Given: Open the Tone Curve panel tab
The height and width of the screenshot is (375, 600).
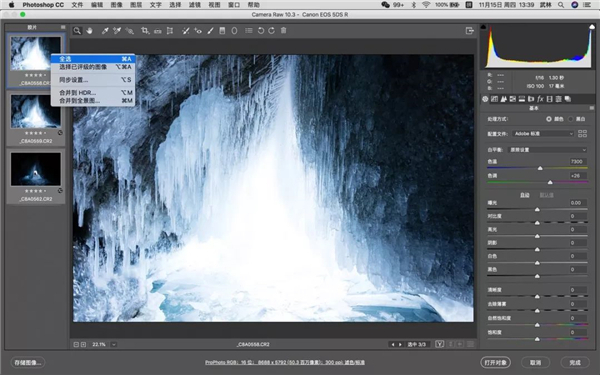Looking at the screenshot, I should pos(494,99).
